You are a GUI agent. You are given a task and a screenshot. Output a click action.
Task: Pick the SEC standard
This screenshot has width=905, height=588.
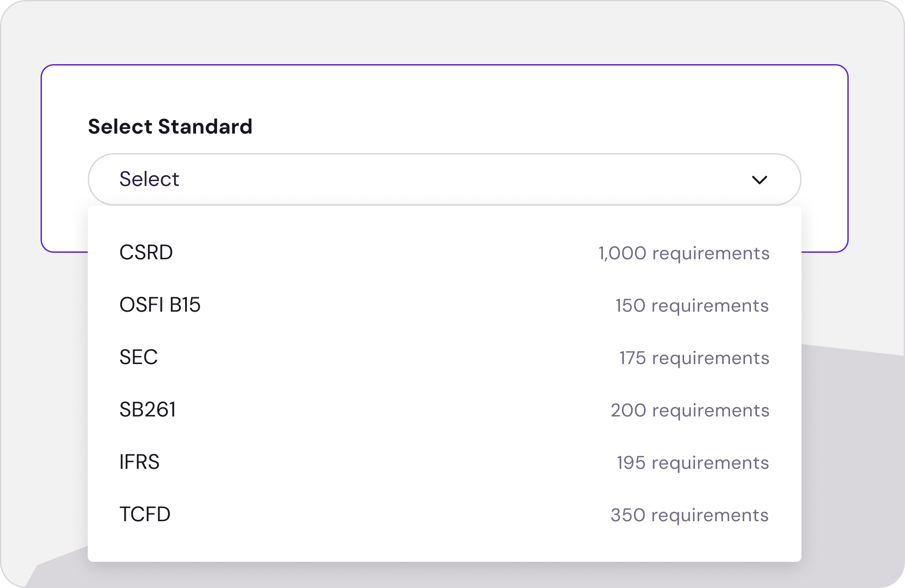click(x=444, y=358)
